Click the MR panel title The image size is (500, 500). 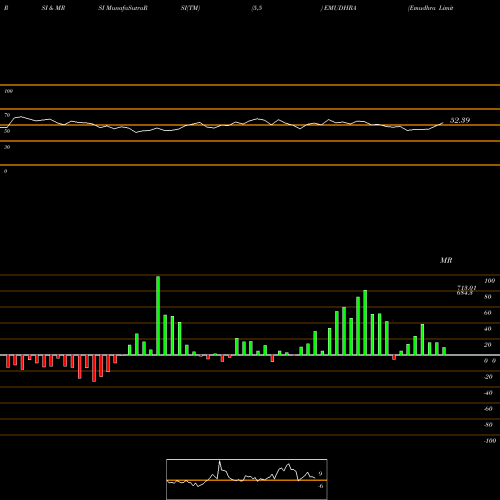(x=446, y=260)
